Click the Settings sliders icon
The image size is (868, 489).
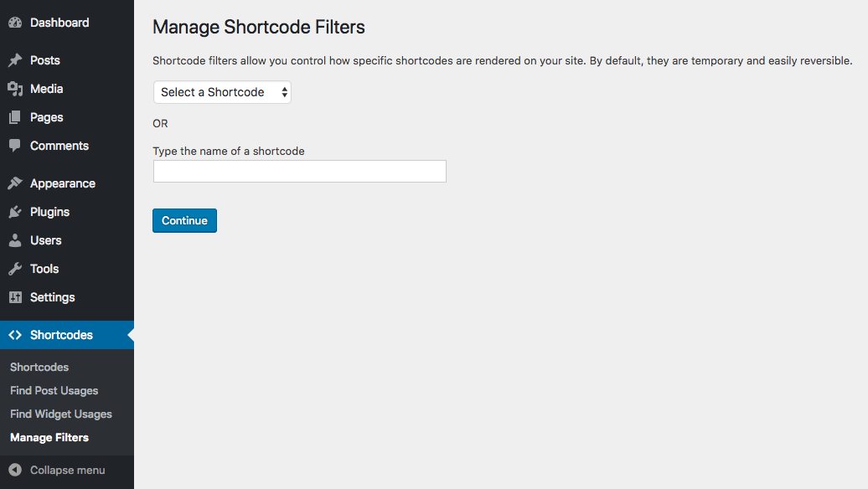[15, 297]
